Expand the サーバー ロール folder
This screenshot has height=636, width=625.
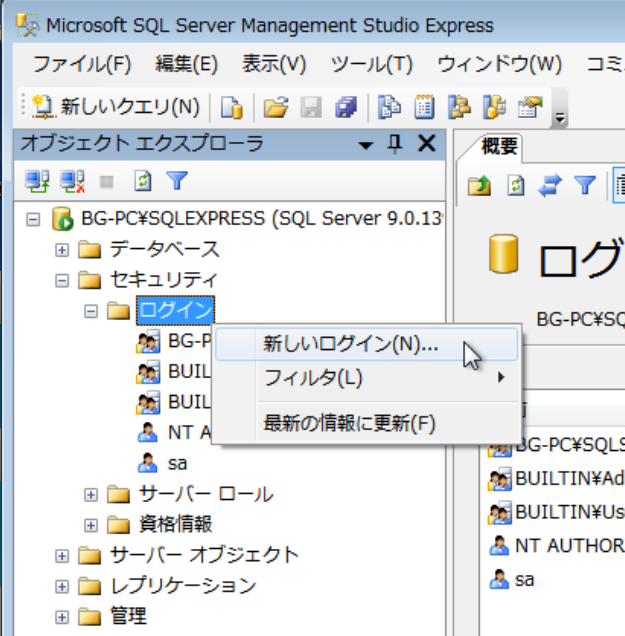(x=91, y=494)
